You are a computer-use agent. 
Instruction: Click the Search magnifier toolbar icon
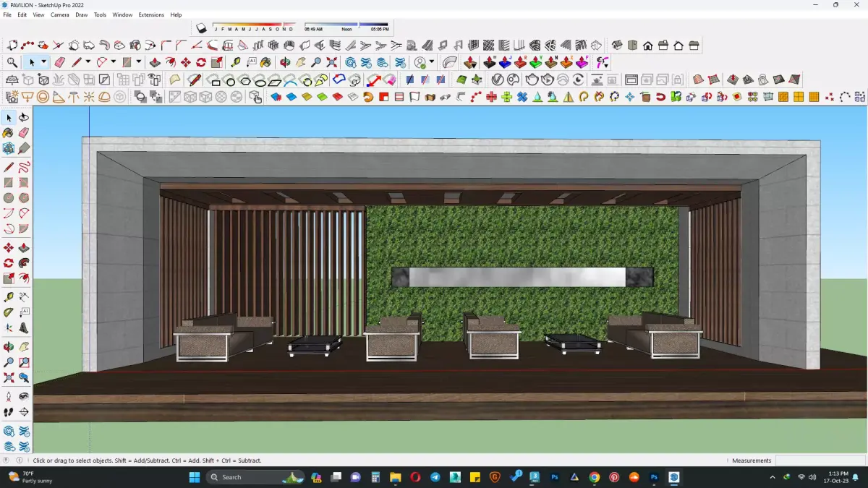pos(12,62)
